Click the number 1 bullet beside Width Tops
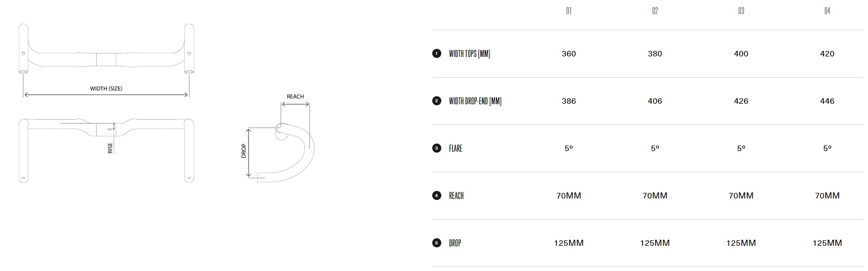 coord(436,53)
